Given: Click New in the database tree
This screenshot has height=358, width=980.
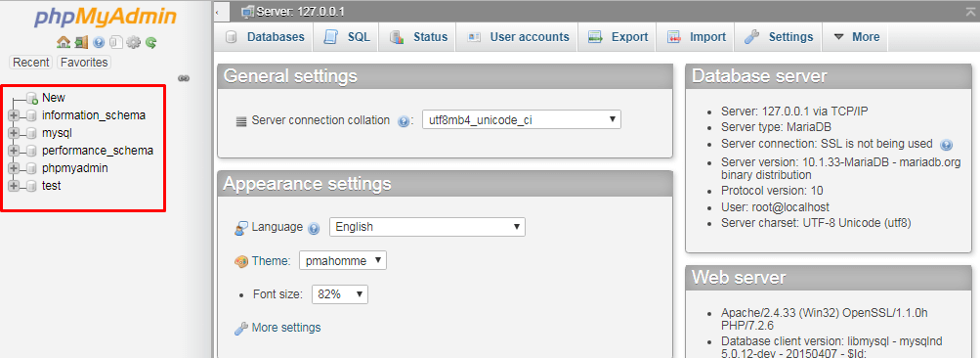Looking at the screenshot, I should 54,98.
